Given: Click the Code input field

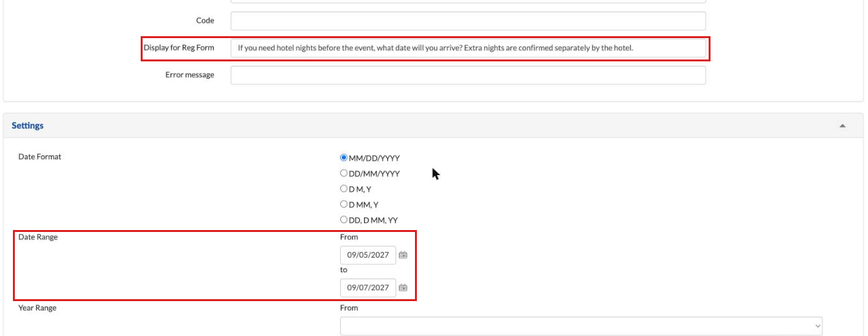Looking at the screenshot, I should (x=468, y=21).
